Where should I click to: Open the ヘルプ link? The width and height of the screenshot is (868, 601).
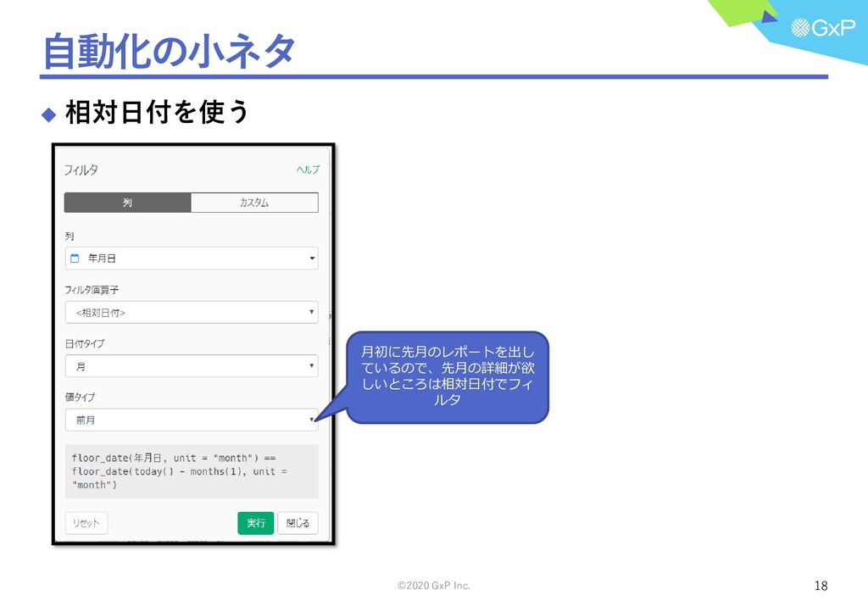tap(308, 170)
